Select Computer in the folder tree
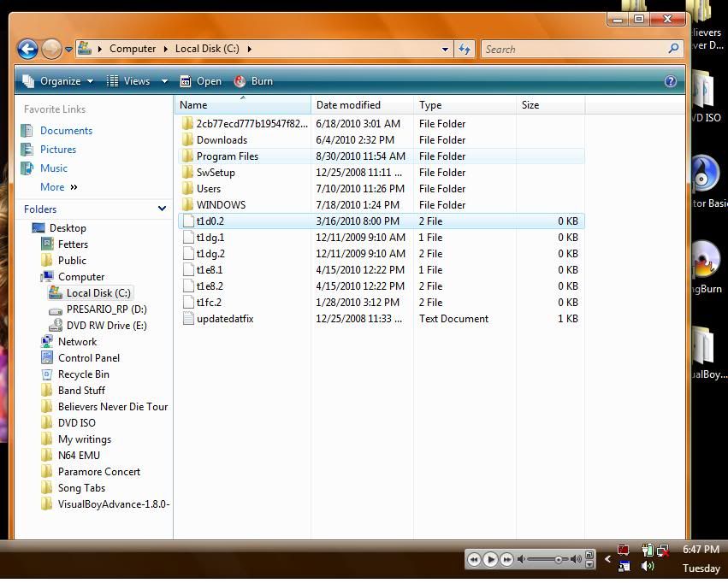 81,277
